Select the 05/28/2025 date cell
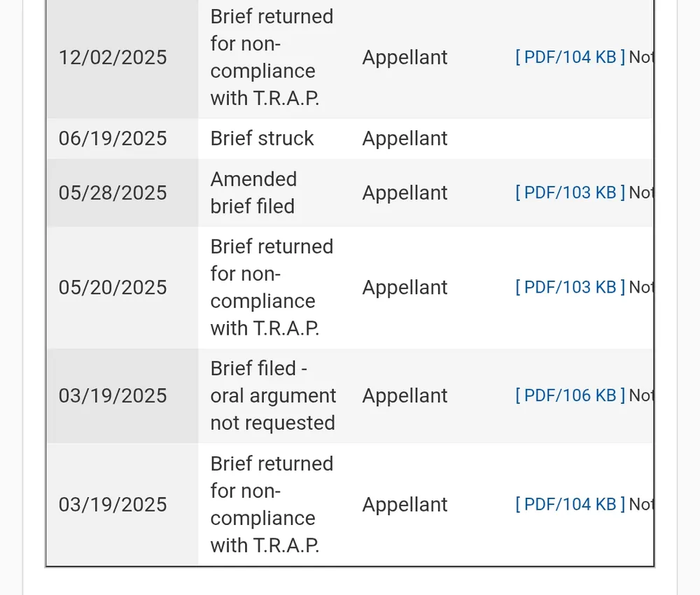 (113, 192)
